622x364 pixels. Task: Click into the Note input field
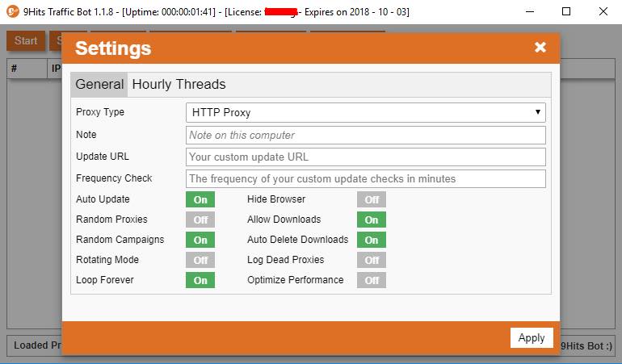(366, 136)
